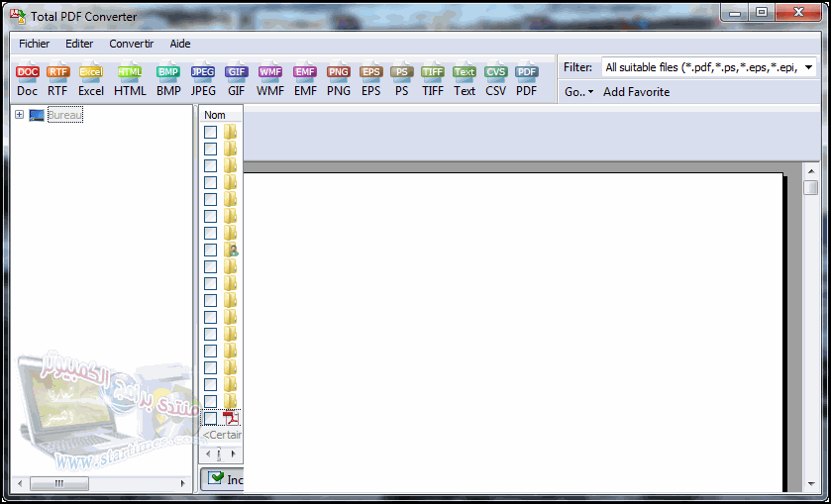The height and width of the screenshot is (504, 831).
Task: Open the Convertir menu
Action: tap(132, 44)
